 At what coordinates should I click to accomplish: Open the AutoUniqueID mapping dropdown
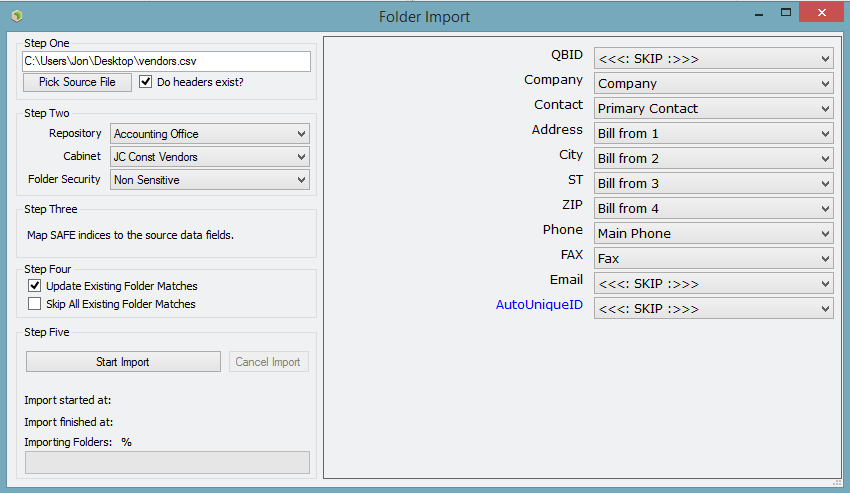coord(713,309)
